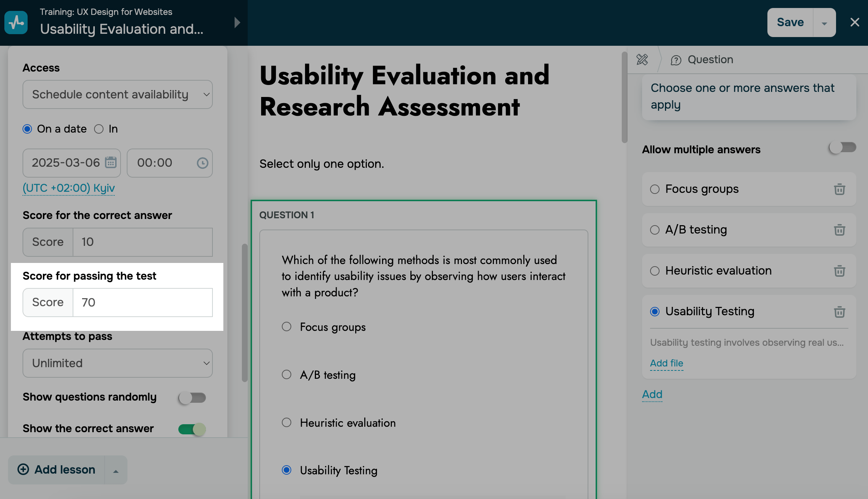
Task: Click the Add file link
Action: coord(666,363)
